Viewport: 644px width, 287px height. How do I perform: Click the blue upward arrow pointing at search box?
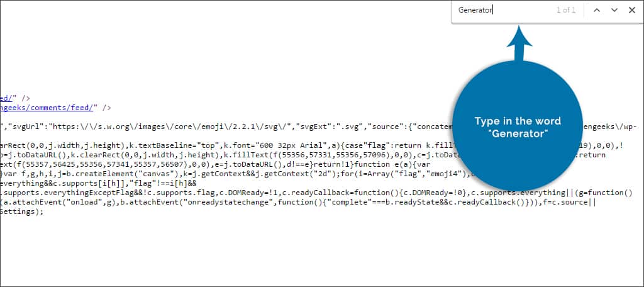[x=519, y=43]
